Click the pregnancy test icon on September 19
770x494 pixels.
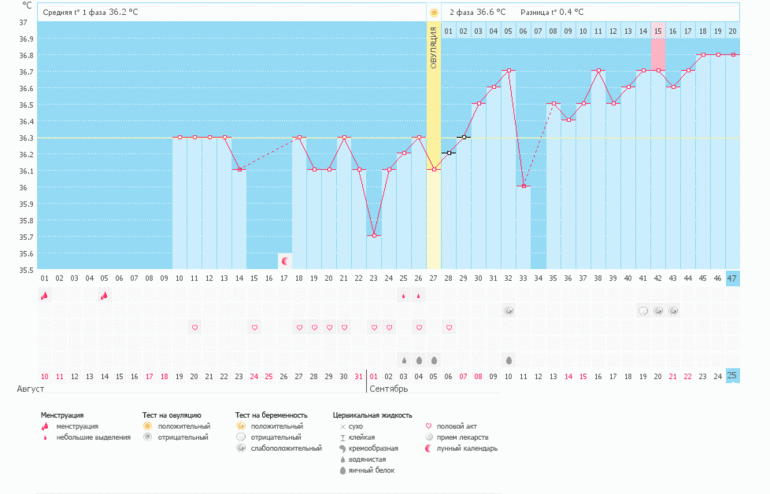[x=643, y=311]
